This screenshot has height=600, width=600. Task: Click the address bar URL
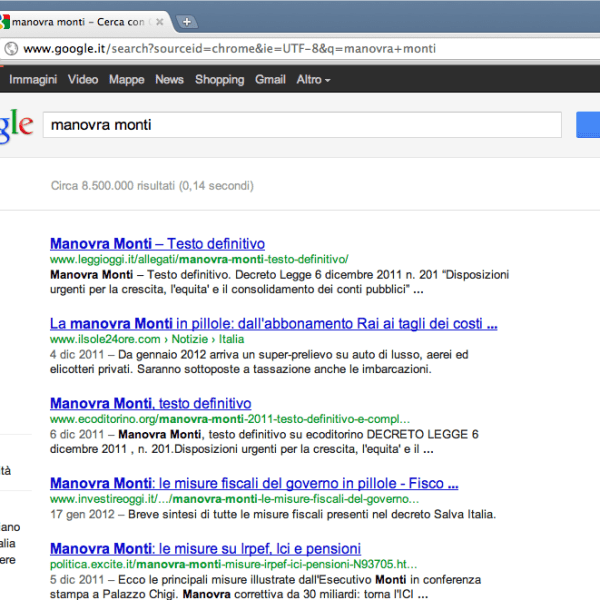(x=230, y=49)
